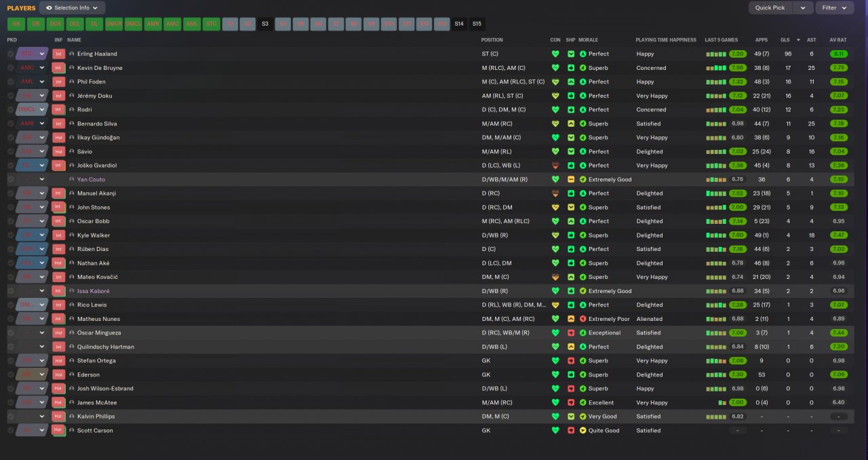The image size is (868, 460).
Task: Click Manuel Akanji's condition heart icon
Action: point(555,193)
